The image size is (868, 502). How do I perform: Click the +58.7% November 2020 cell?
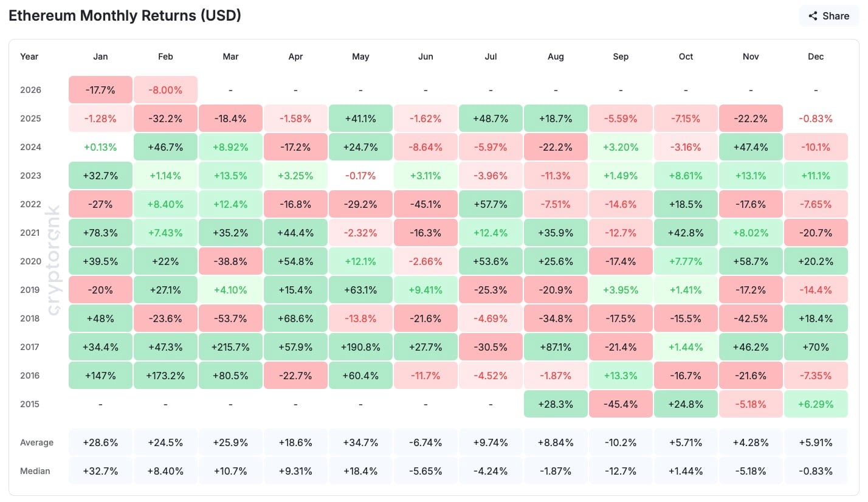[751, 261]
